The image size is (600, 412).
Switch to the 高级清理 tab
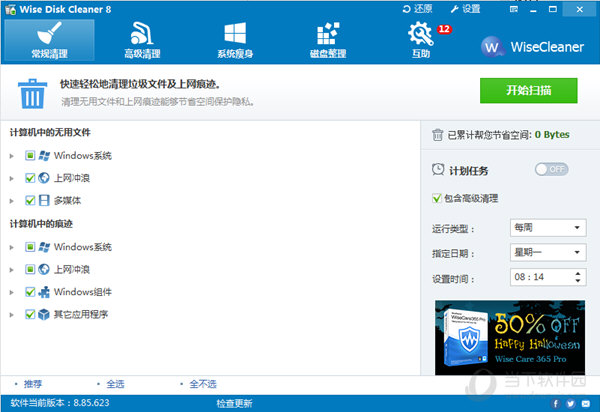tap(141, 39)
